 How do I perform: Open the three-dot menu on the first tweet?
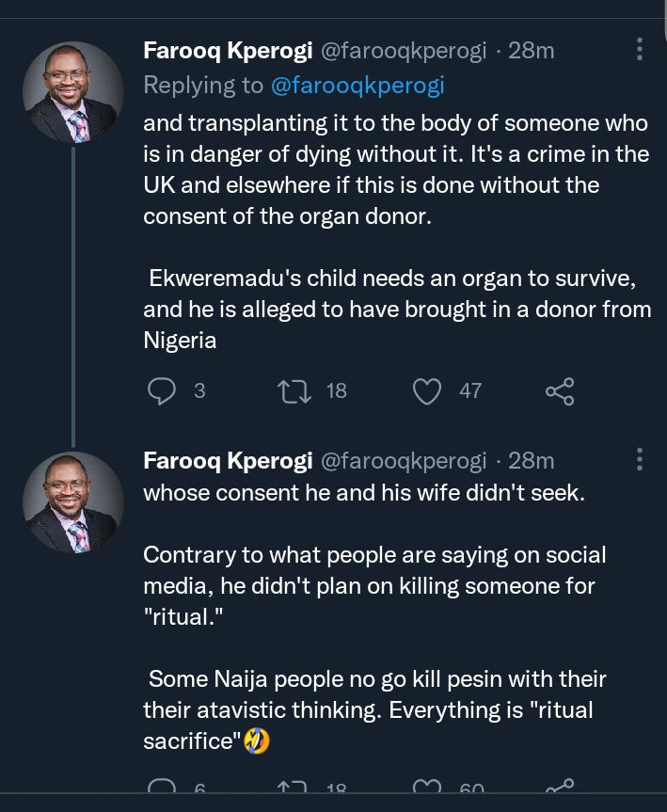coord(640,50)
